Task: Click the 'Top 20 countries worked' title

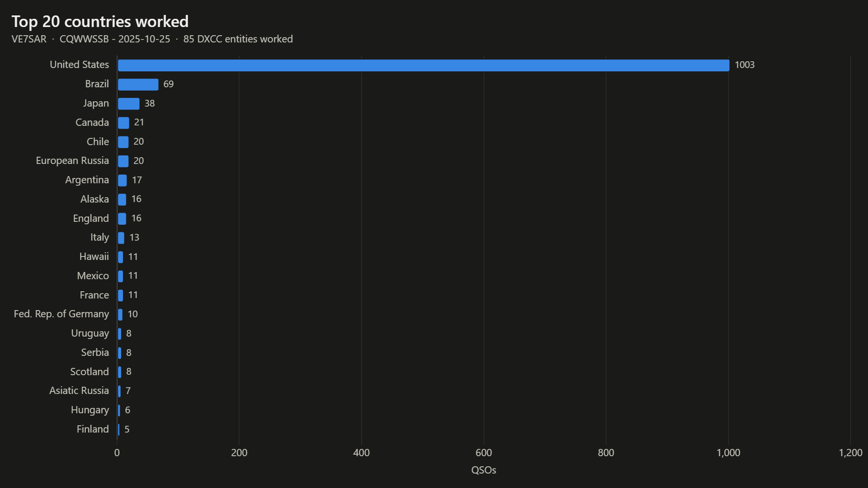Action: (x=100, y=21)
